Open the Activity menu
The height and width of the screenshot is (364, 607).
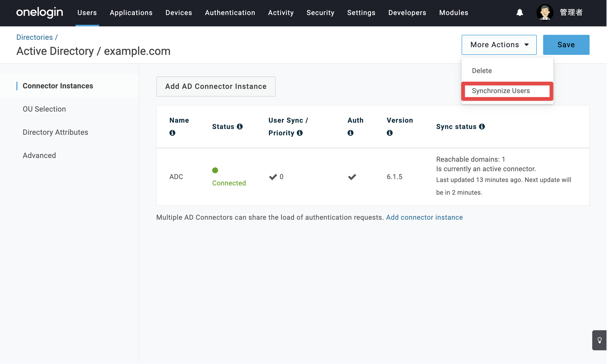click(x=281, y=13)
